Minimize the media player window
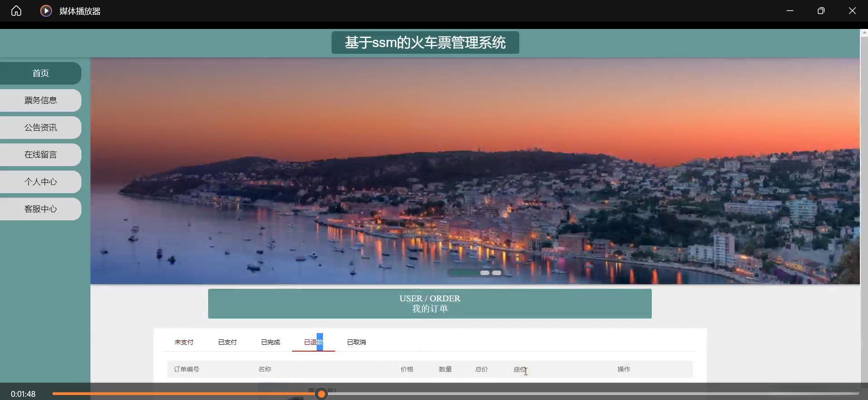868x400 pixels. click(790, 11)
